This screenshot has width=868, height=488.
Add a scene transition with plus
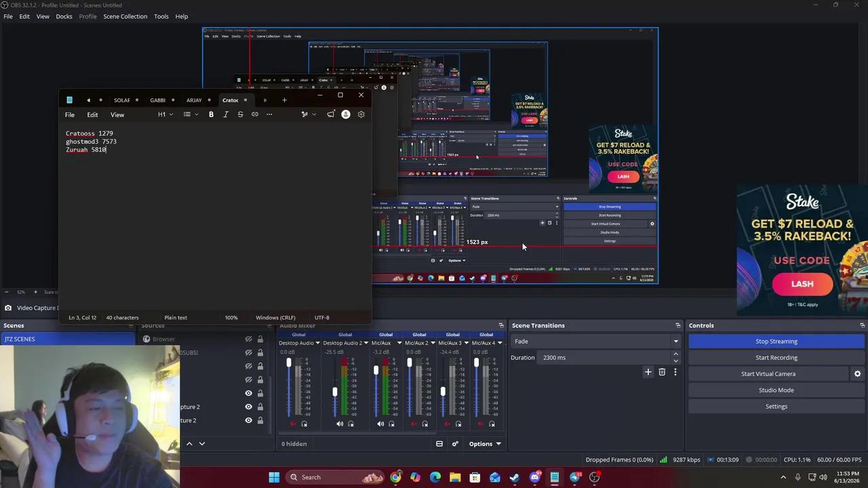pos(648,372)
